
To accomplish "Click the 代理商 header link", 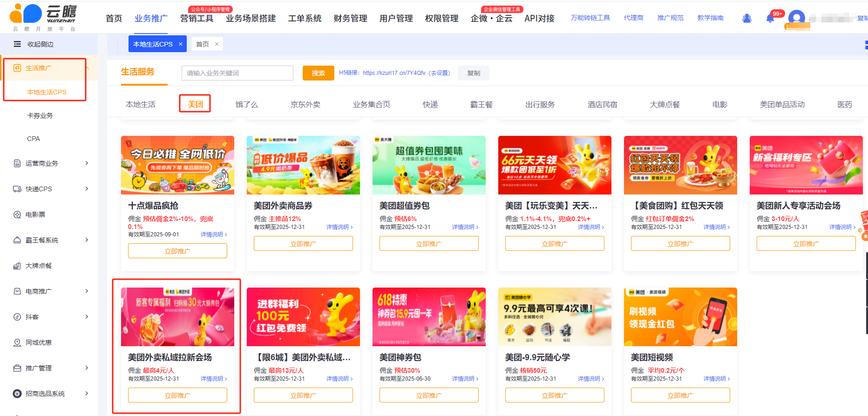I will coord(633,18).
